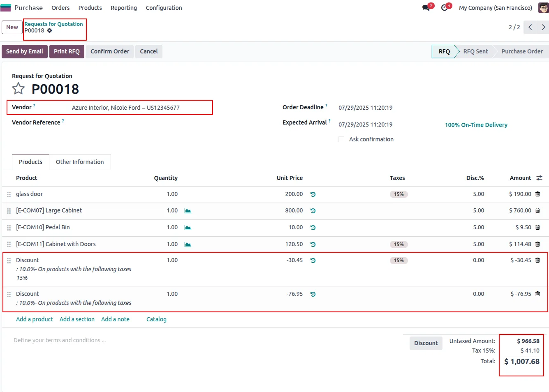Open the Order Deadline date picker
549x392 pixels.
(x=366, y=108)
